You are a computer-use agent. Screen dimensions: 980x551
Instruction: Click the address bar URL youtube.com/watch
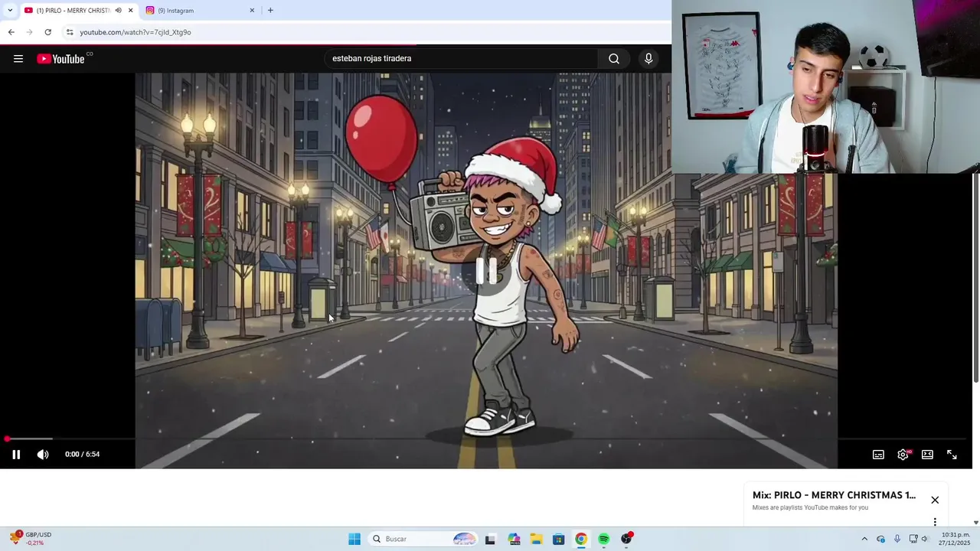(136, 32)
